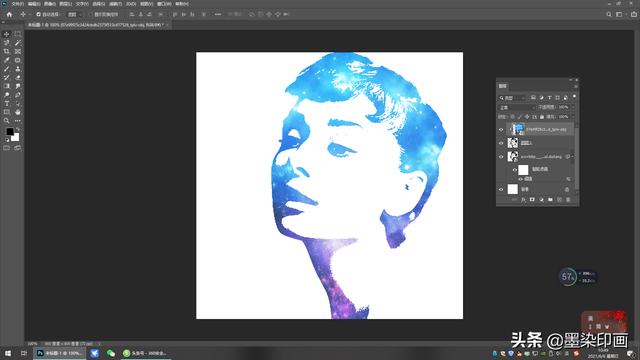The width and height of the screenshot is (640, 360).
Task: Select the Eyedropper tool
Action: (x=7, y=60)
